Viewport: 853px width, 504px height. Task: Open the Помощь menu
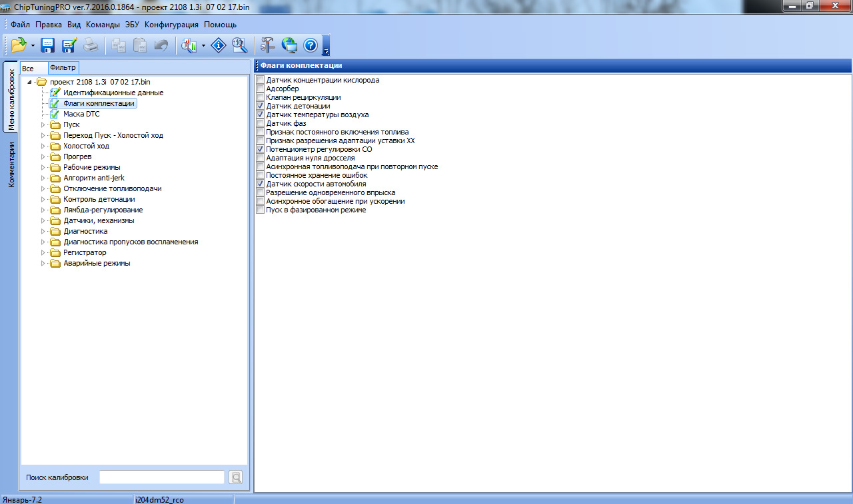[220, 25]
